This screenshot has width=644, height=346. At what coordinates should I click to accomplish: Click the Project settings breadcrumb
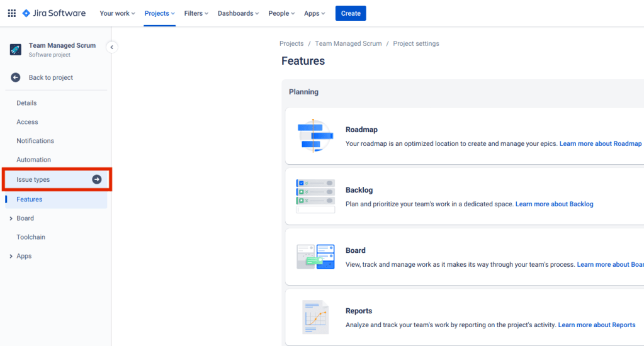[x=416, y=43]
